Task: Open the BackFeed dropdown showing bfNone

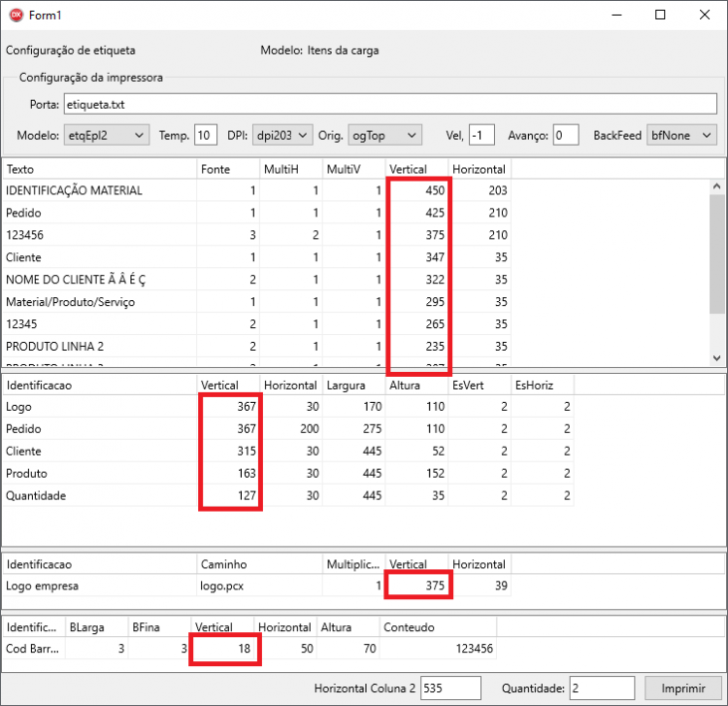Action: pyautogui.click(x=681, y=135)
